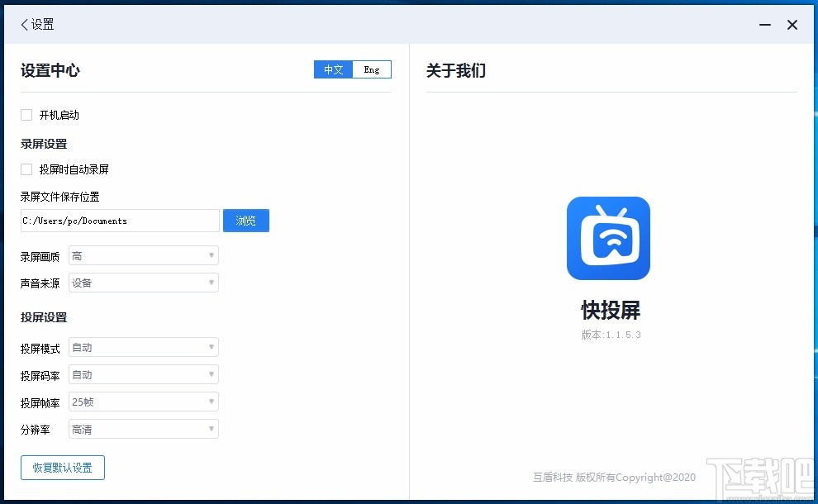Image resolution: width=818 pixels, height=504 pixels.
Task: Click the 互盾科技 copyright text
Action: tap(614, 477)
